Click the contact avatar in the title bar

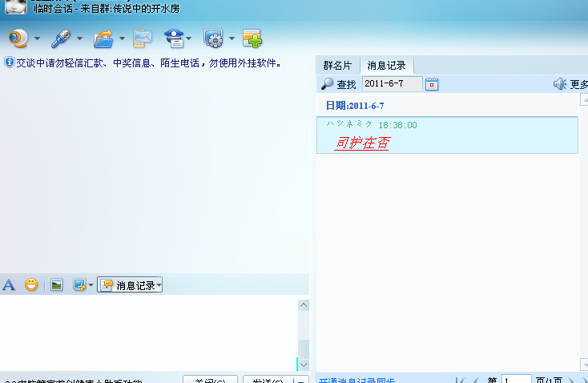tap(16, 6)
